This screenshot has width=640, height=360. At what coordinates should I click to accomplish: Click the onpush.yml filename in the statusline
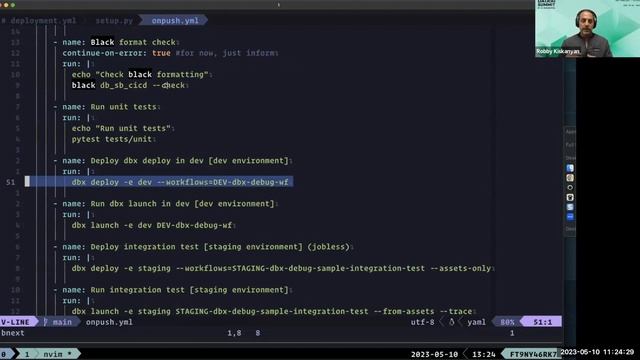109,322
